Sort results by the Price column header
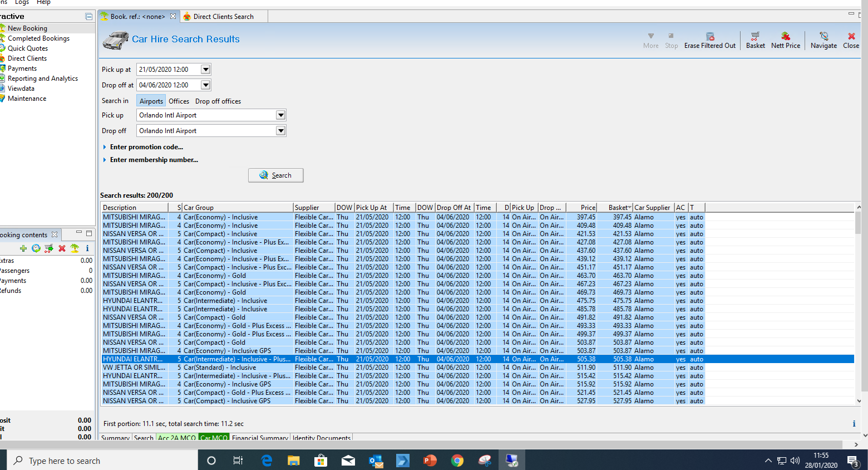Screen dimensions: 868x470 (581, 208)
